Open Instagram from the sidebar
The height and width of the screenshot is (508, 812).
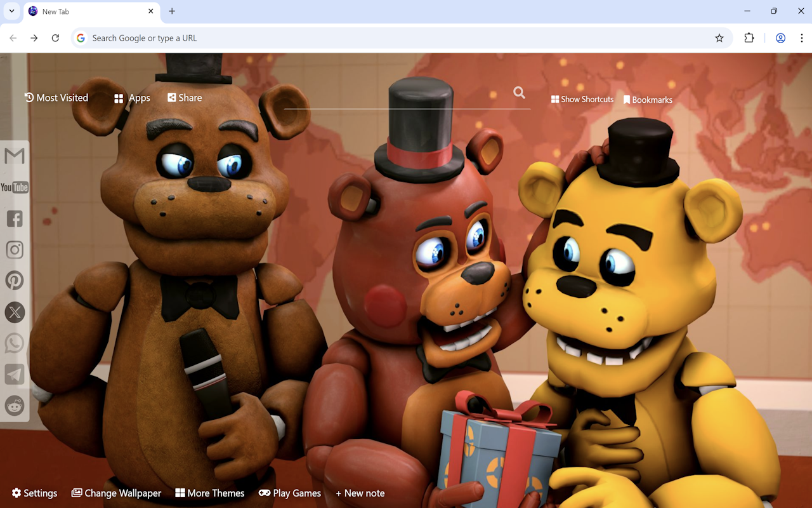(x=14, y=249)
